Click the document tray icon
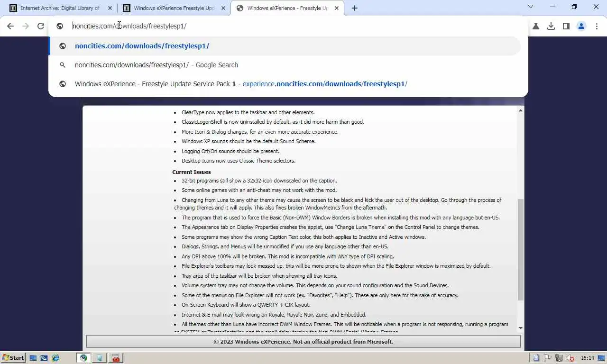The height and width of the screenshot is (364, 607). coord(536,358)
